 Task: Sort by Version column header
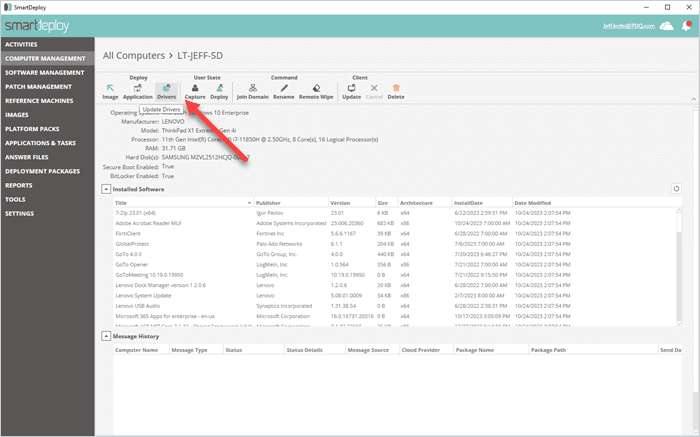point(352,203)
